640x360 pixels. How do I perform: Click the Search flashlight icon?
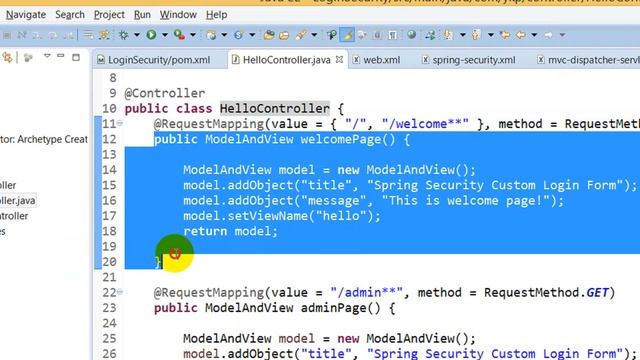coord(301,35)
